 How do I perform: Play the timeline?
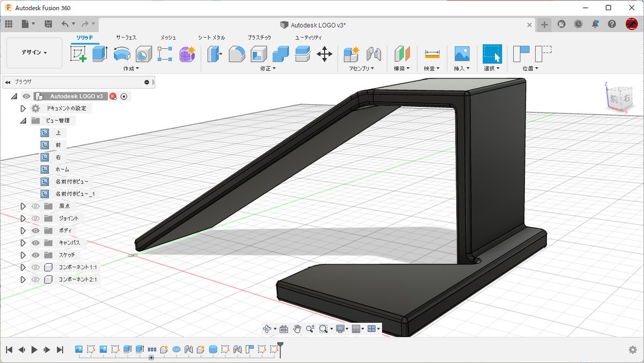click(x=34, y=350)
